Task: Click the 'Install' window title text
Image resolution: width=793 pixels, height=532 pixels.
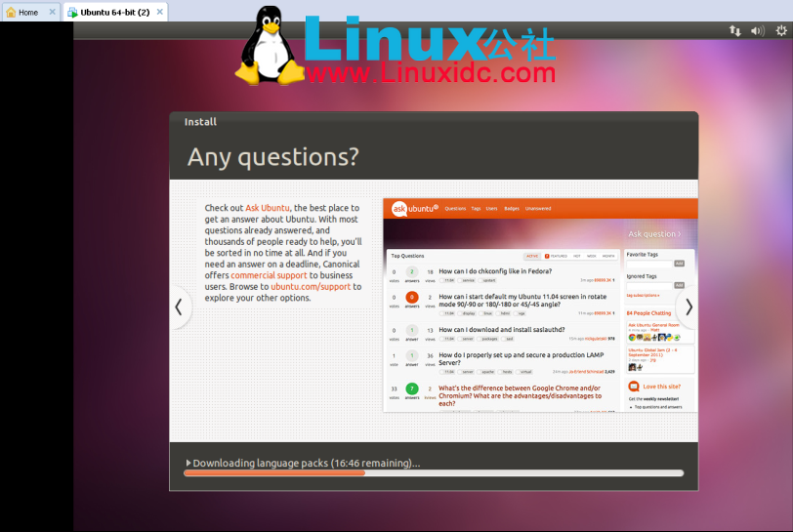Action: tap(200, 122)
